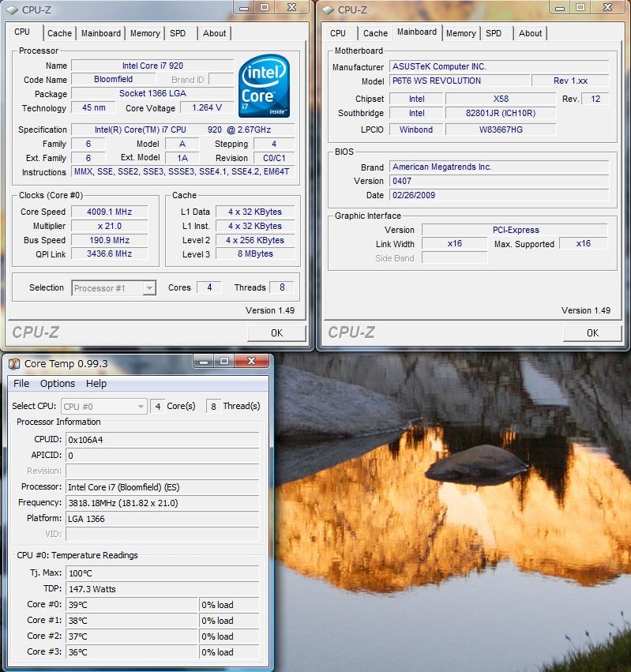Close the CPU-Z window showing Motherboard info

click(609, 8)
